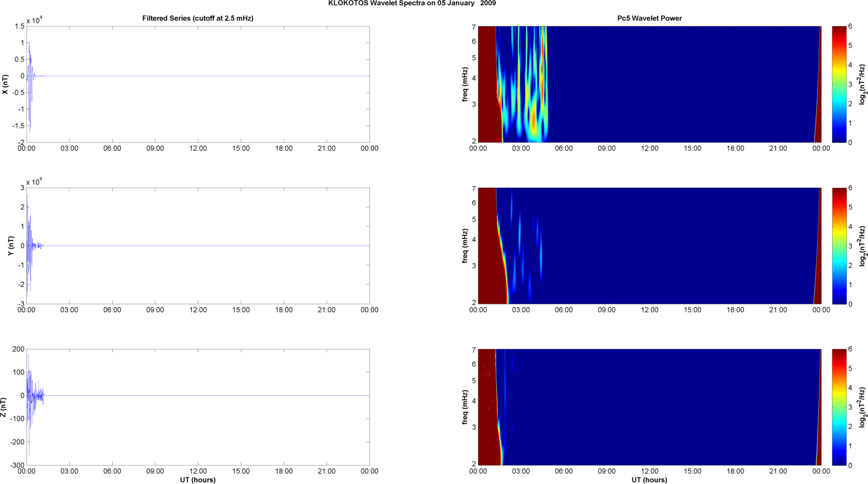Click the '09:00' tick under the top wavelet plot

click(x=607, y=148)
